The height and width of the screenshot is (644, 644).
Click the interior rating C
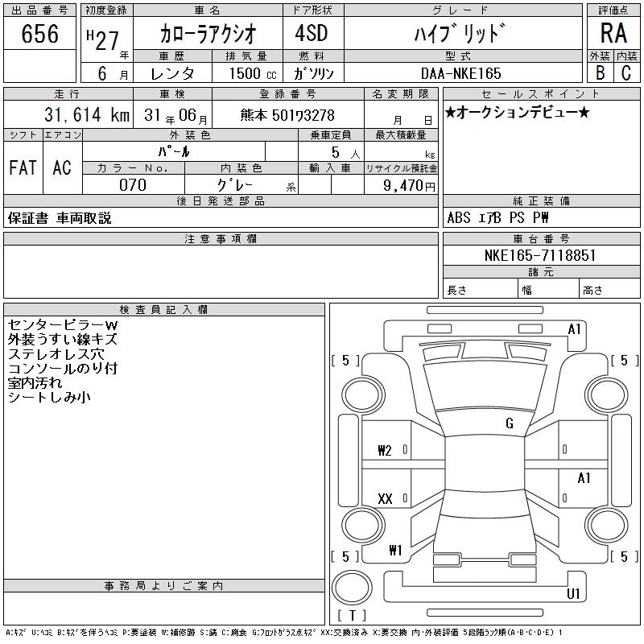626,72
